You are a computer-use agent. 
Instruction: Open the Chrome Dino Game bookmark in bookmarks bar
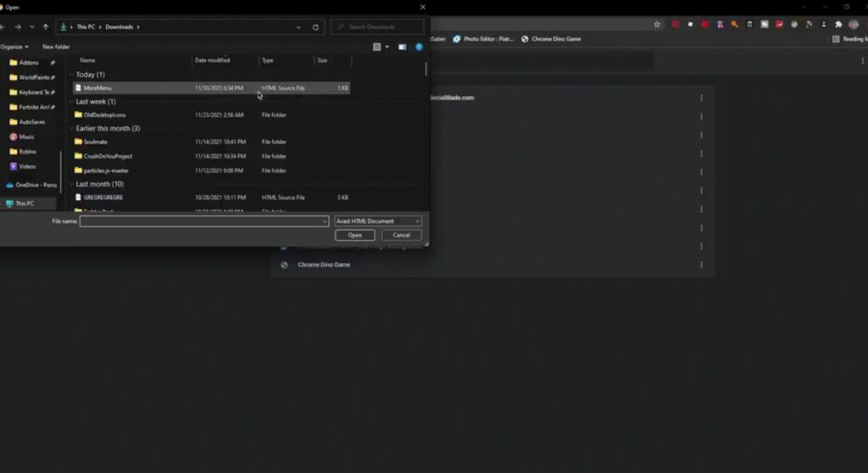[551, 39]
